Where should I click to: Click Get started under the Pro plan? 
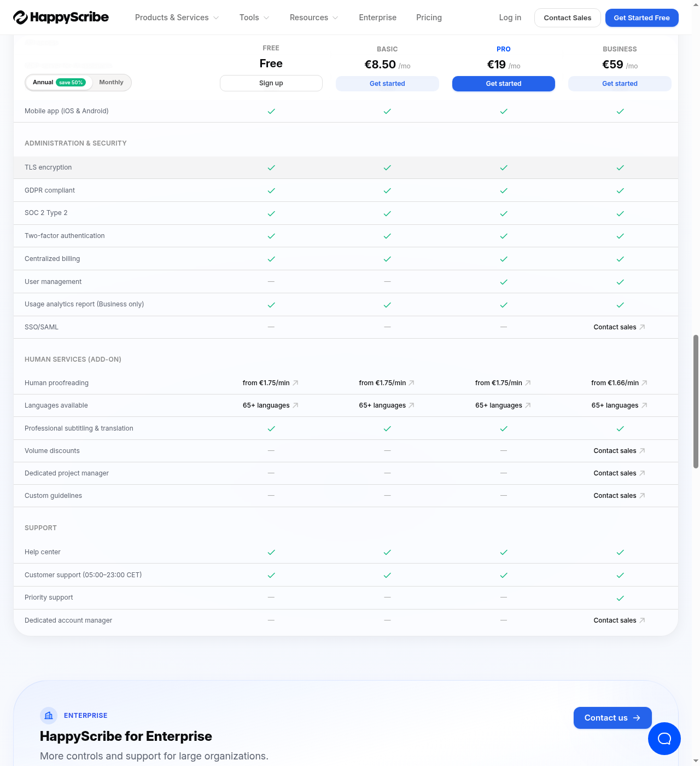point(504,84)
